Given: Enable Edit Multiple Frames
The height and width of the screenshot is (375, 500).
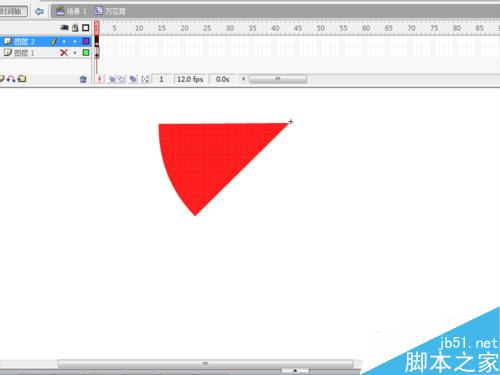Looking at the screenshot, I should (x=133, y=79).
